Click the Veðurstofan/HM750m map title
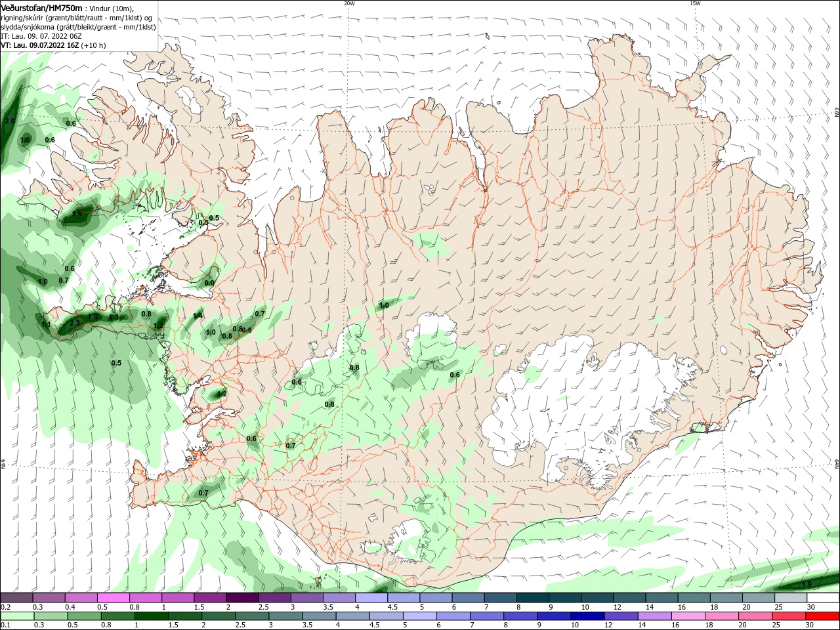 click(41, 8)
